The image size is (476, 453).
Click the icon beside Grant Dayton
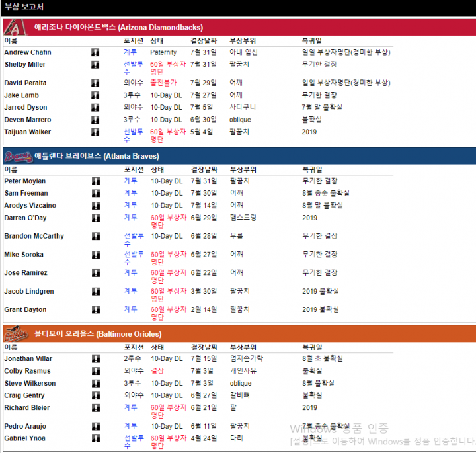pyautogui.click(x=96, y=310)
